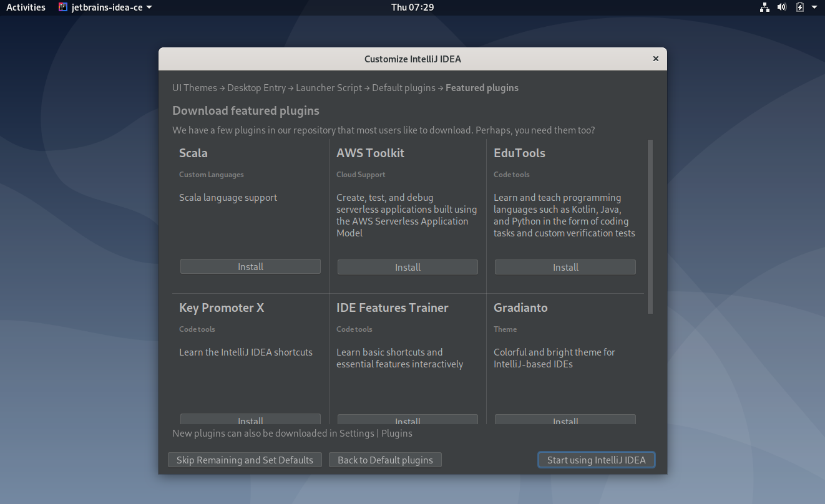825x504 pixels.
Task: Click the Desktop Entry breadcrumb step
Action: click(x=256, y=88)
